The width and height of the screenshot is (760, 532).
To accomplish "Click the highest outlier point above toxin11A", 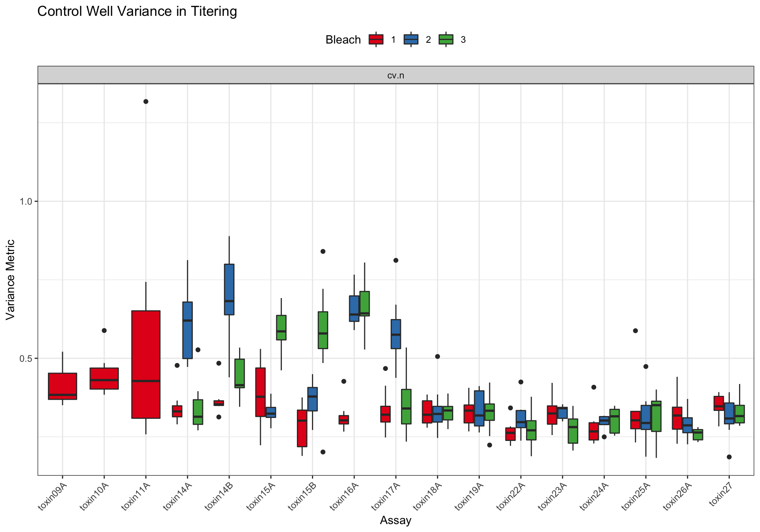I will coord(146,102).
